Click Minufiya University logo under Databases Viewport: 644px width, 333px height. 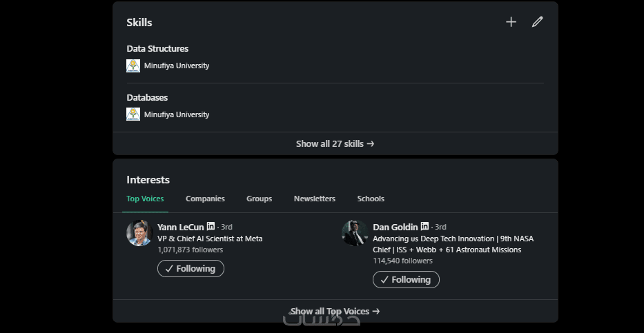(133, 114)
